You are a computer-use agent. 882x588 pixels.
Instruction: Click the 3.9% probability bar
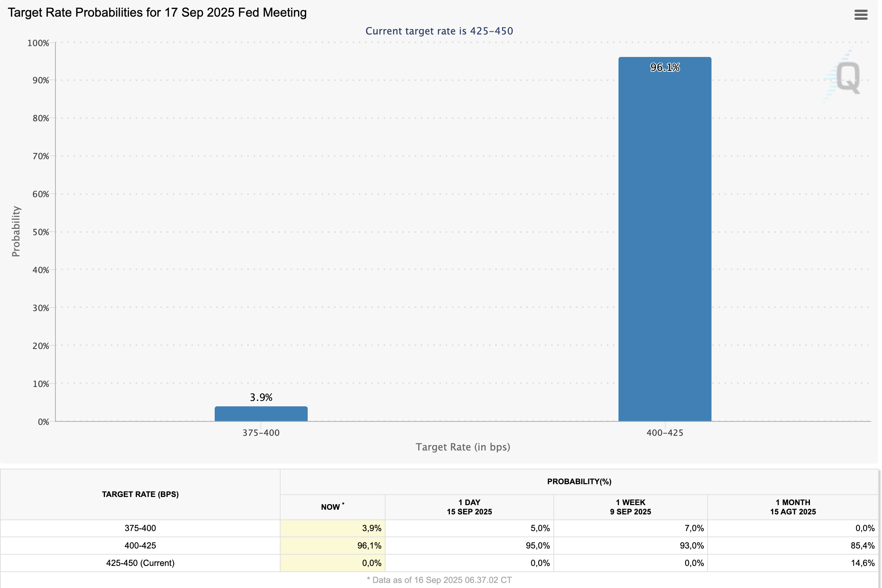click(x=261, y=414)
